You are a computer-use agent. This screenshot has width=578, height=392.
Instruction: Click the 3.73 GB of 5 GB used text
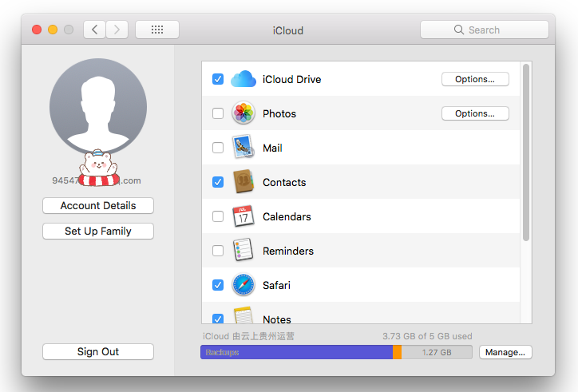(427, 336)
